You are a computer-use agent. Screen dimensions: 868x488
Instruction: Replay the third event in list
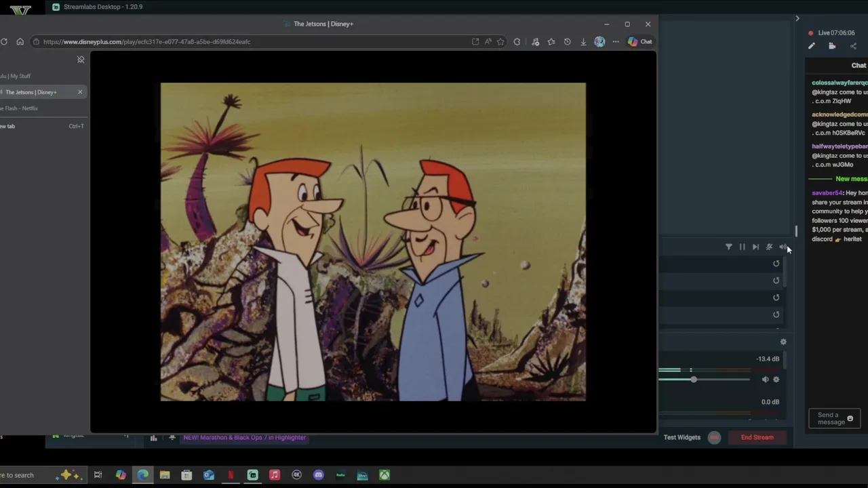776,298
